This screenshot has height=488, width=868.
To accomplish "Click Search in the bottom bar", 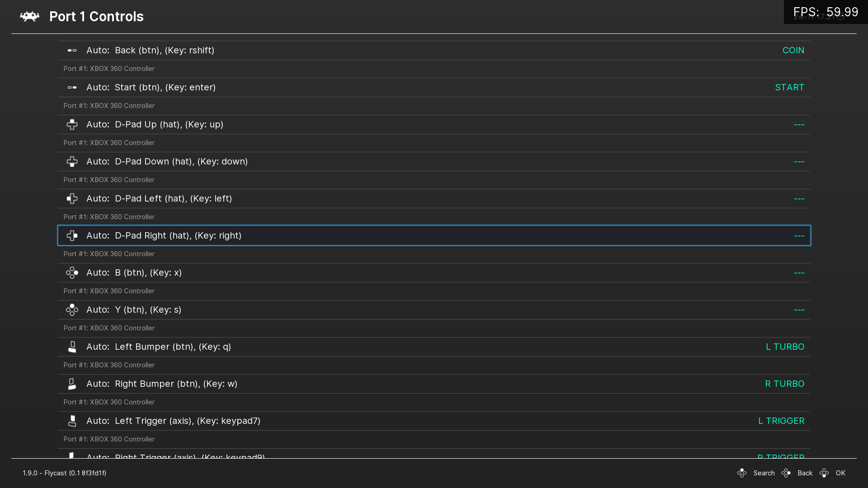I will coord(764,473).
